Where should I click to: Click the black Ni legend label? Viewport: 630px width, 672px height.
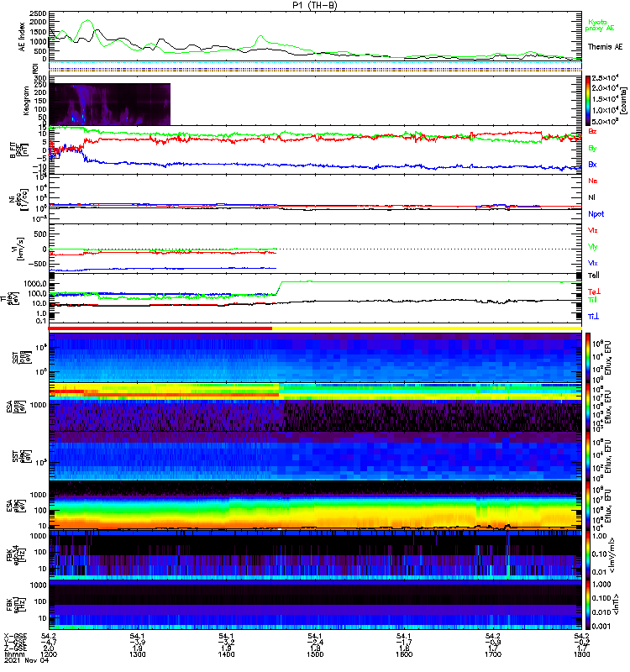point(591,197)
